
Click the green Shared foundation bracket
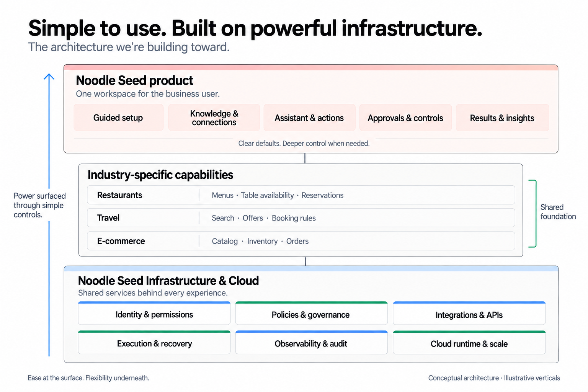point(533,214)
